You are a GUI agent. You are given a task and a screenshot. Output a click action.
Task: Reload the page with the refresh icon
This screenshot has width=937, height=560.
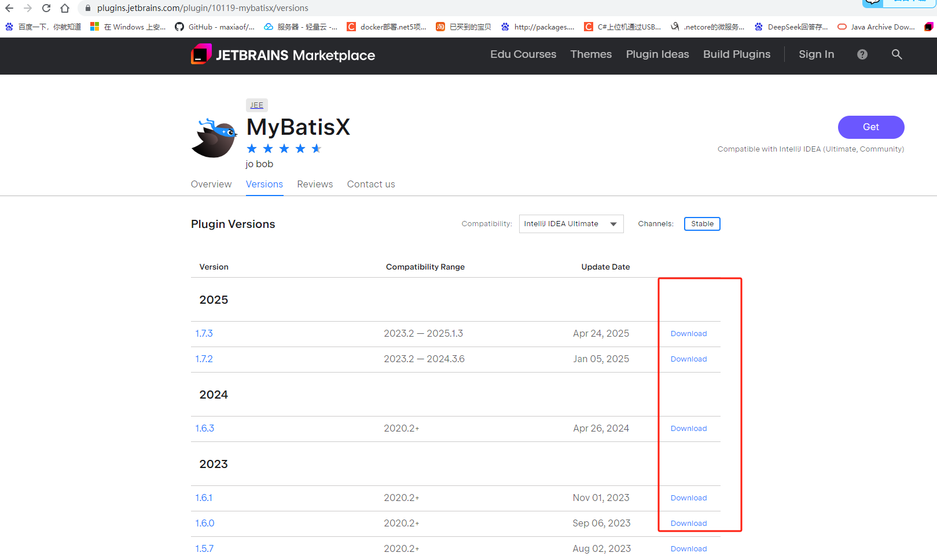(46, 8)
